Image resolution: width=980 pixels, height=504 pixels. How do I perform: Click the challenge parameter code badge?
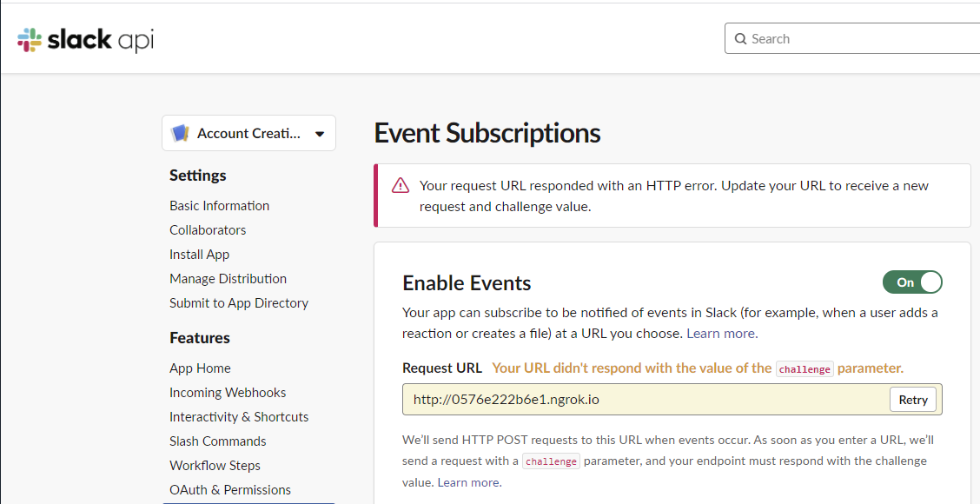tap(805, 368)
